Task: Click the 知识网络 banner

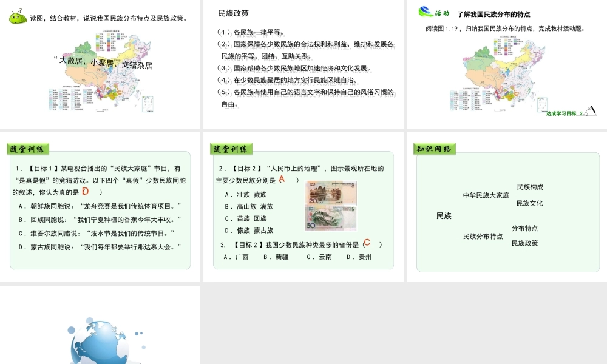Action: click(x=435, y=149)
